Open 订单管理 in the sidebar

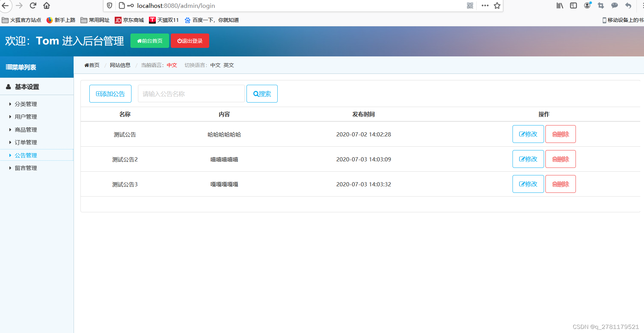tap(26, 142)
